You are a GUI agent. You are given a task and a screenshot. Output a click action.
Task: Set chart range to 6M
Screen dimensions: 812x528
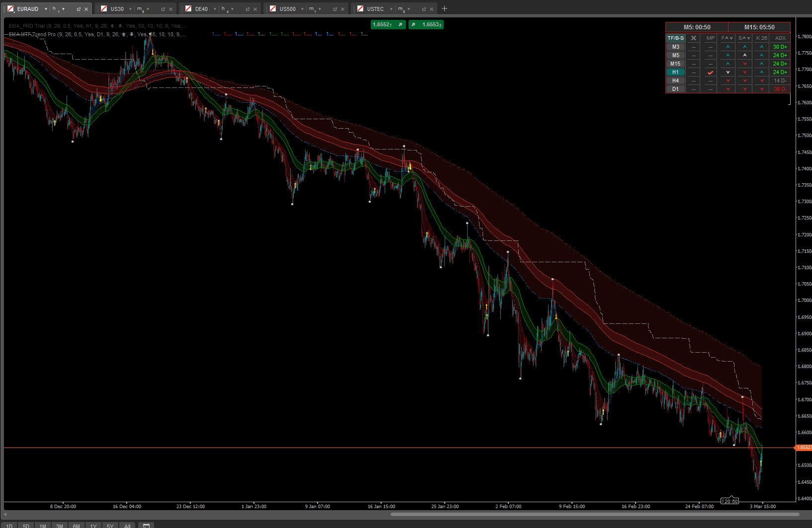point(76,526)
